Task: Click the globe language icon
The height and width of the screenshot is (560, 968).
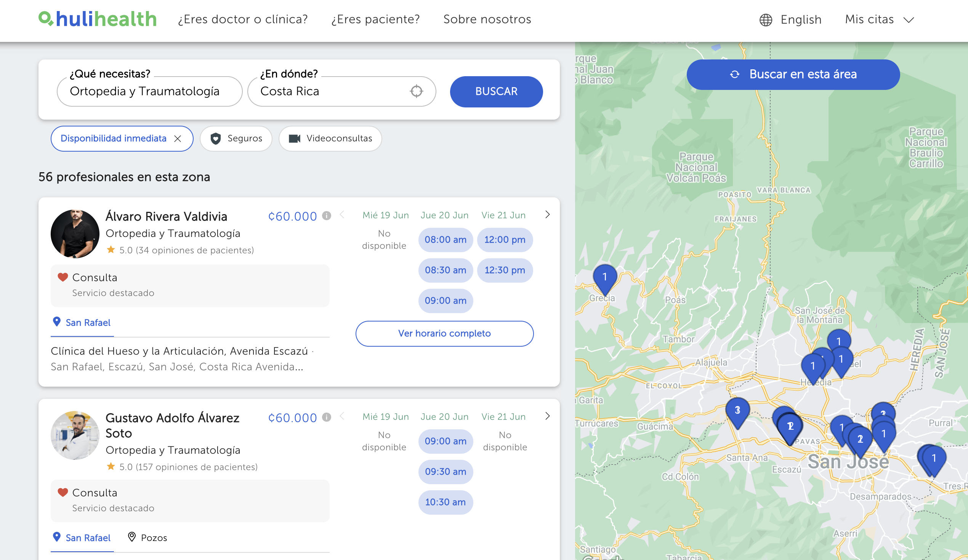Action: click(x=765, y=20)
